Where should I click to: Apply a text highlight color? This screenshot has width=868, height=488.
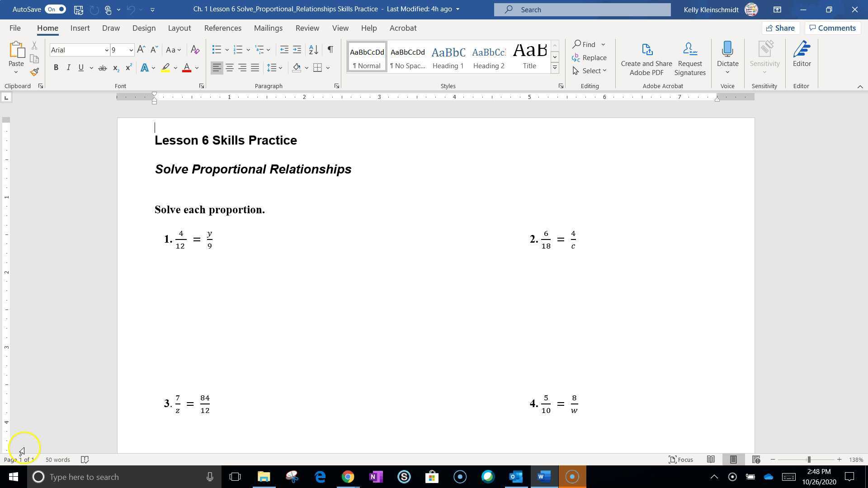click(166, 67)
